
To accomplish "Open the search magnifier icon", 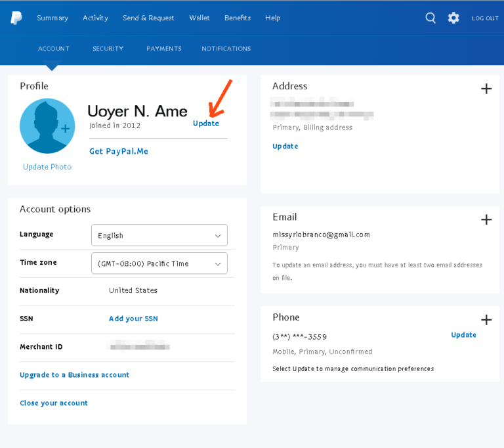I will [x=430, y=18].
